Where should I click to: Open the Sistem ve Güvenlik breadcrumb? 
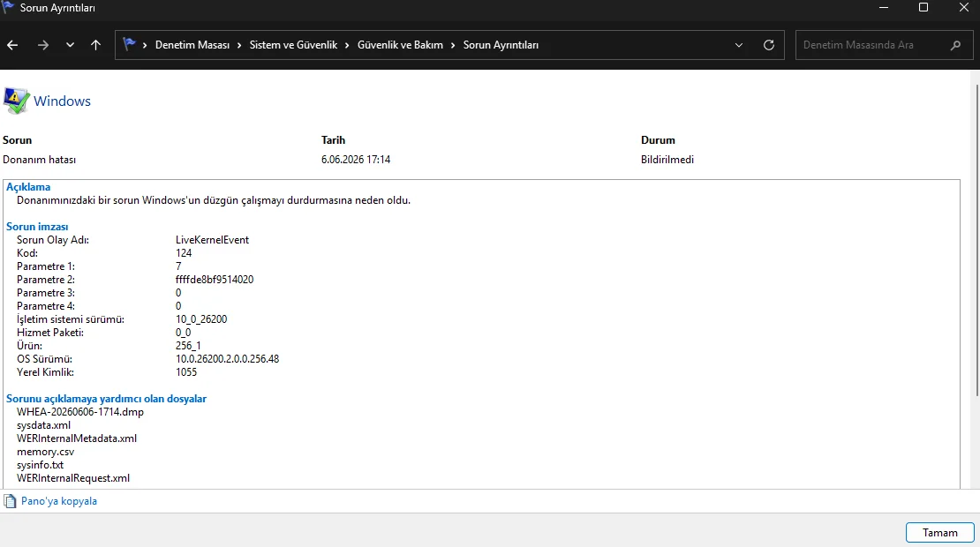click(x=293, y=45)
